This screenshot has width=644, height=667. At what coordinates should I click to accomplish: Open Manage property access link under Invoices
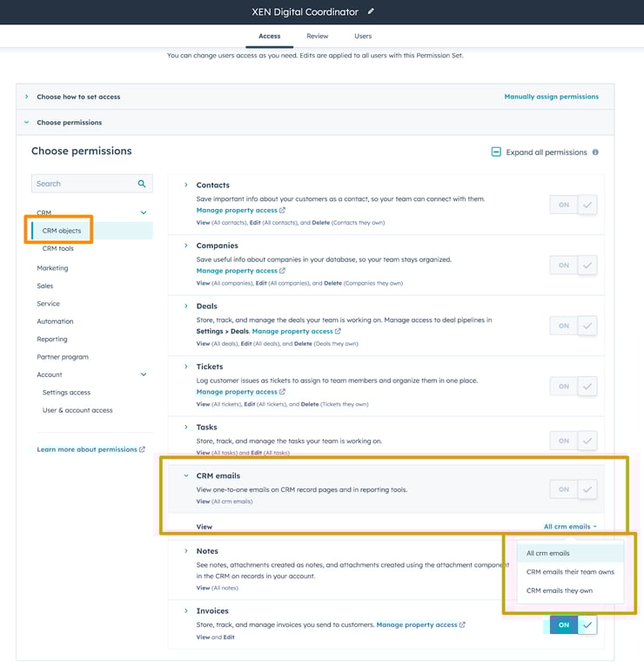coord(417,625)
